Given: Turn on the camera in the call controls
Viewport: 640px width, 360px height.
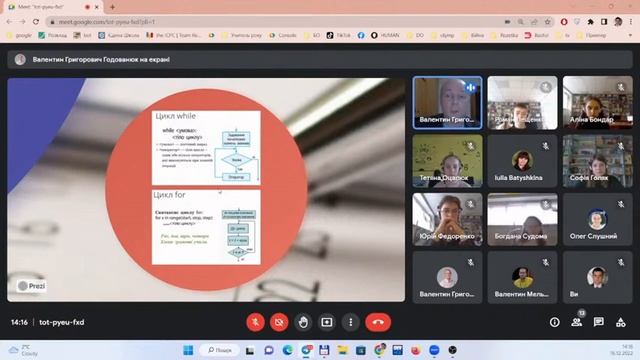Looking at the screenshot, I should click(279, 322).
